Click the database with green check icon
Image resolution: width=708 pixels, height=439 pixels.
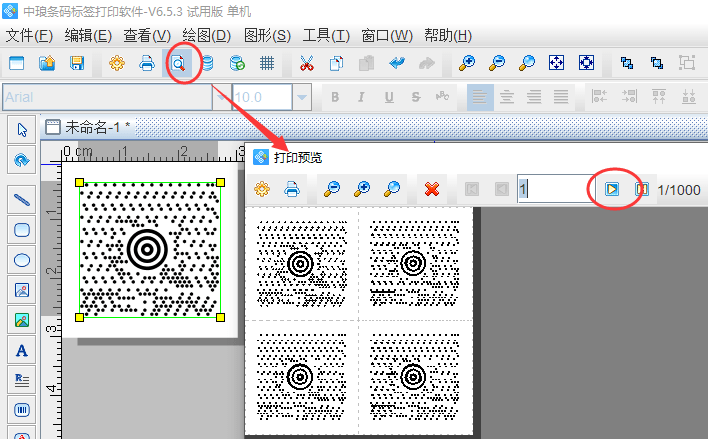click(237, 63)
